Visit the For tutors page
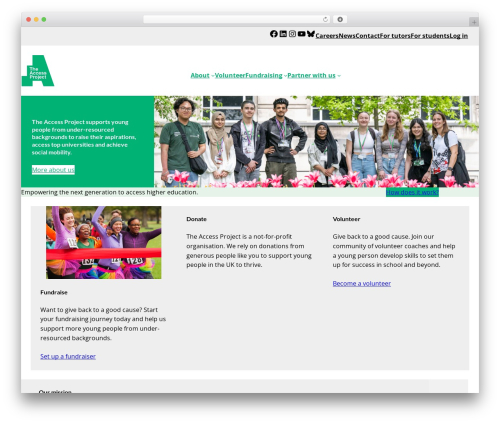Screen dimensions: 500x423 395,36
